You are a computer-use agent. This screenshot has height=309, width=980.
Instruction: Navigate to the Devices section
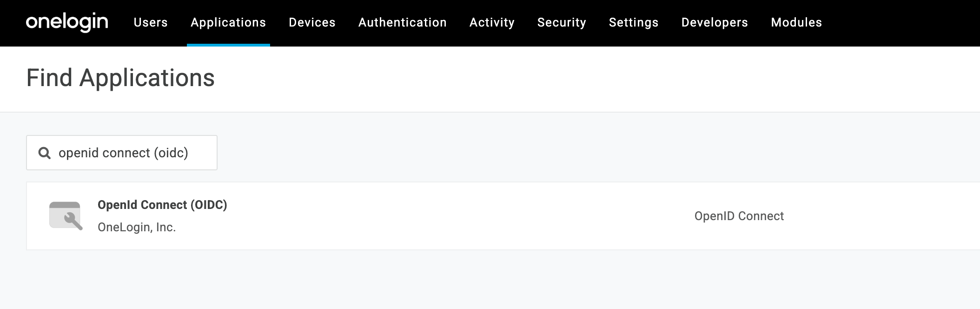(x=312, y=22)
